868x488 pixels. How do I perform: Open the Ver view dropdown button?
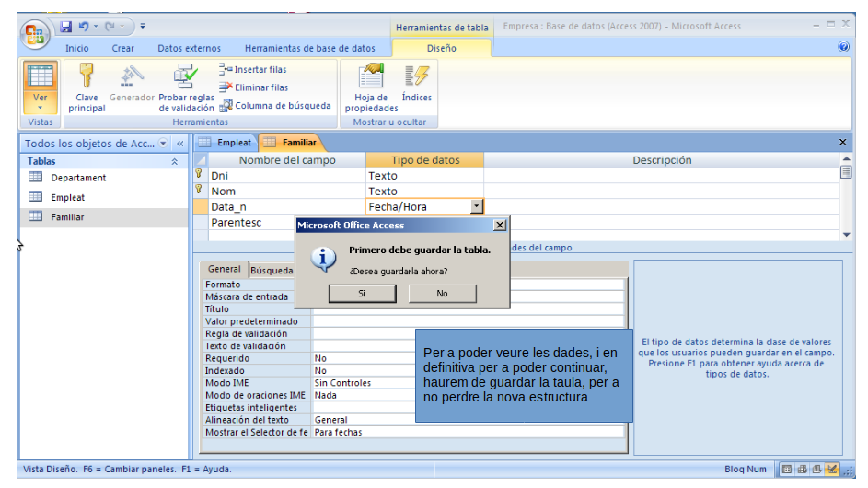click(40, 100)
